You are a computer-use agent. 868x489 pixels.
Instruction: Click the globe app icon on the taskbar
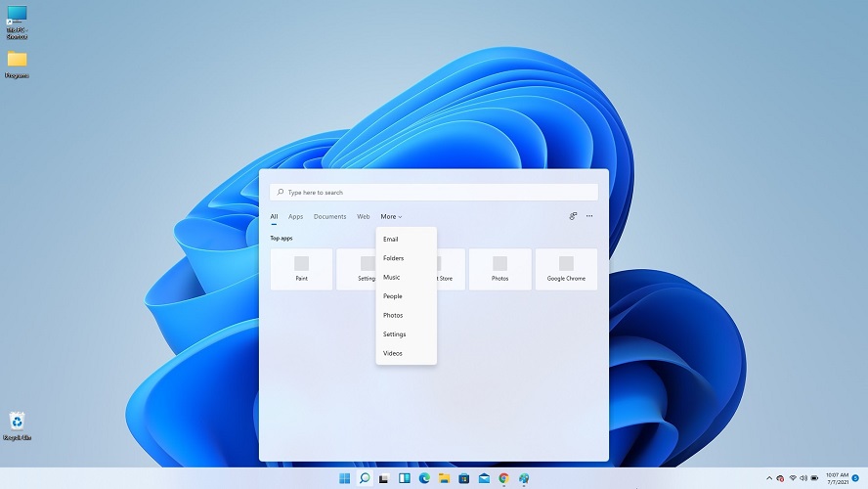tap(524, 478)
